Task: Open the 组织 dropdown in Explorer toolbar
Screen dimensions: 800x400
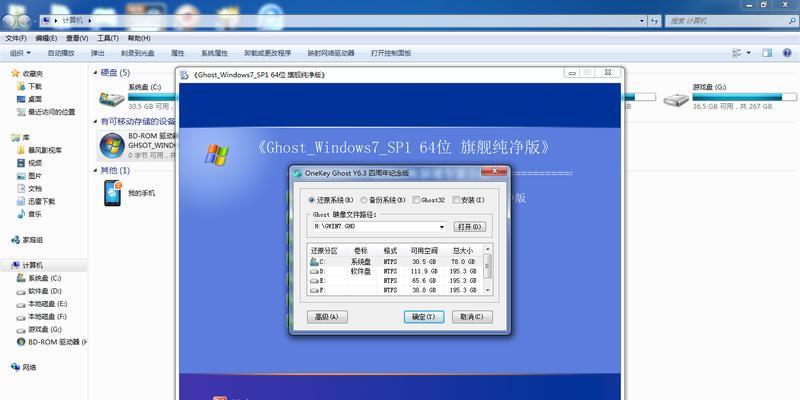Action: point(20,53)
